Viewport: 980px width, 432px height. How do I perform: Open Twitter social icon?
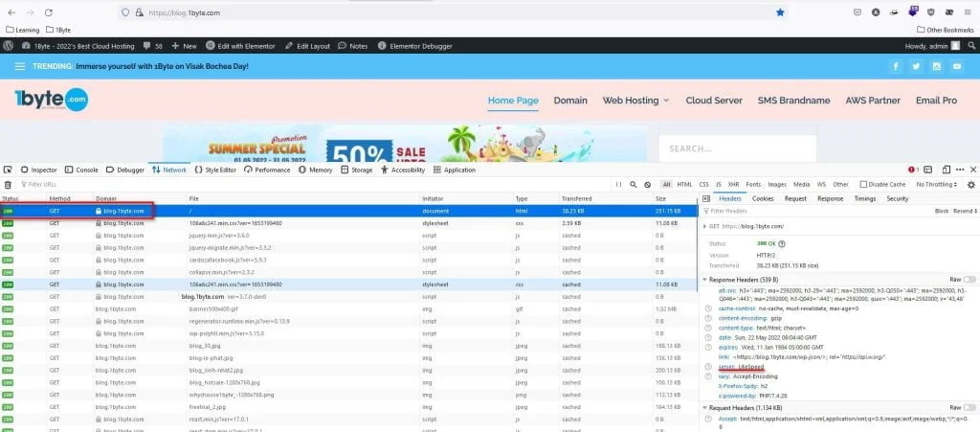click(916, 66)
